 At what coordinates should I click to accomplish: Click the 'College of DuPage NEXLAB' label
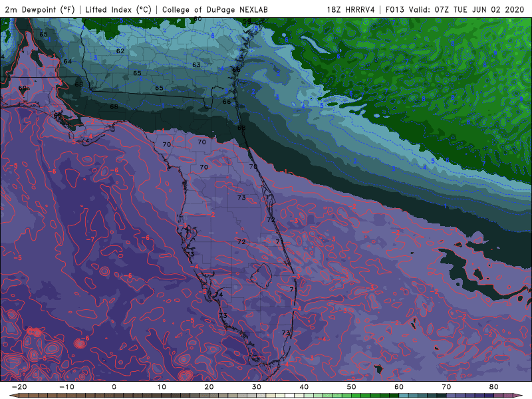click(x=215, y=9)
